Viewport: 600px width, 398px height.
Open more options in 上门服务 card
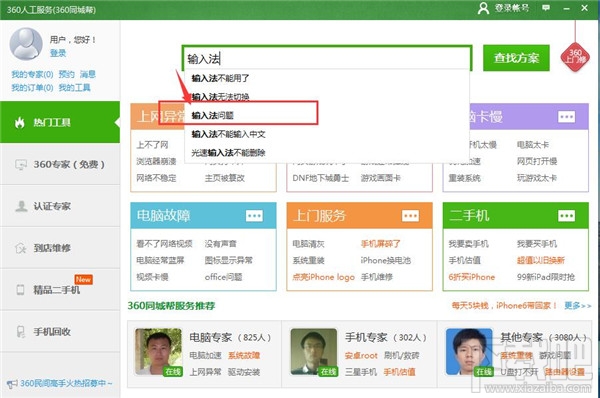tap(410, 216)
